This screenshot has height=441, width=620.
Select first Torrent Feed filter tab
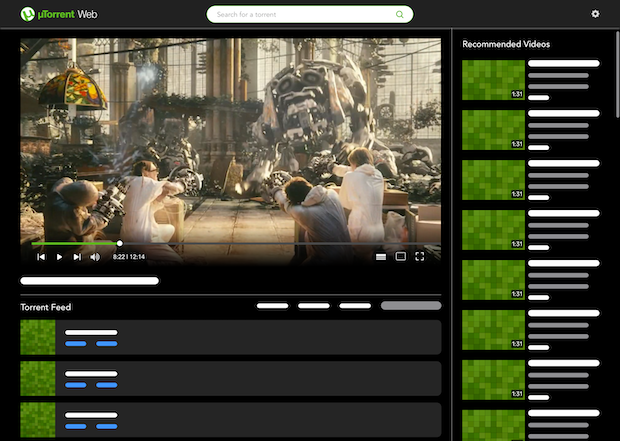[x=272, y=306]
